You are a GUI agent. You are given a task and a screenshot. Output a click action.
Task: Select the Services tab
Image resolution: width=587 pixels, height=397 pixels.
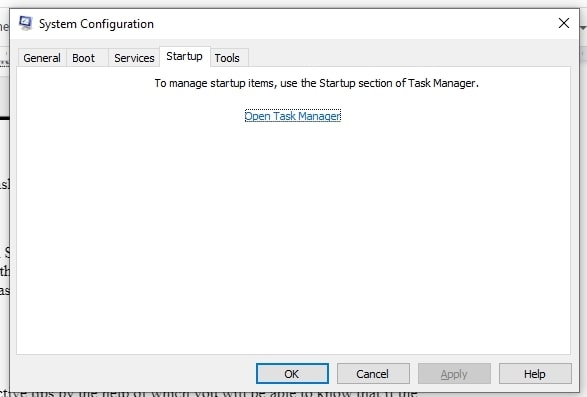[134, 58]
